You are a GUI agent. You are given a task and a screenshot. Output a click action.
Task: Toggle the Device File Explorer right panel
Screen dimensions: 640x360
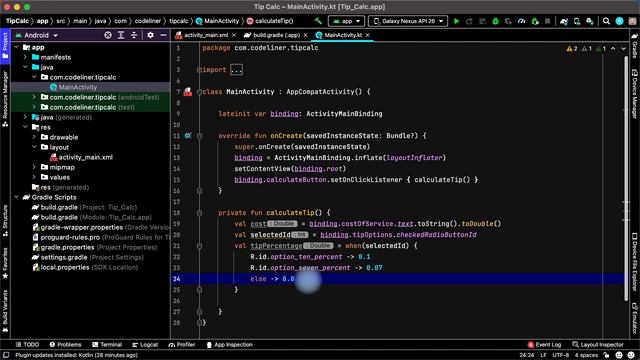tap(635, 262)
